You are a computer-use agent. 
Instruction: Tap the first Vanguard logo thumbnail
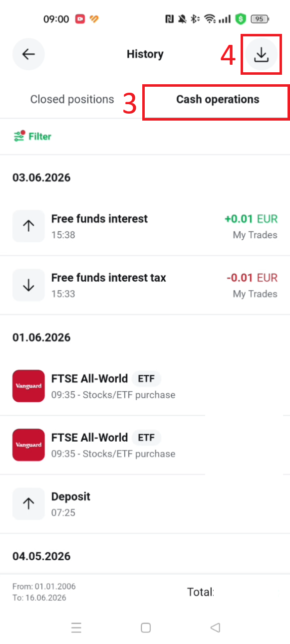(x=28, y=386)
